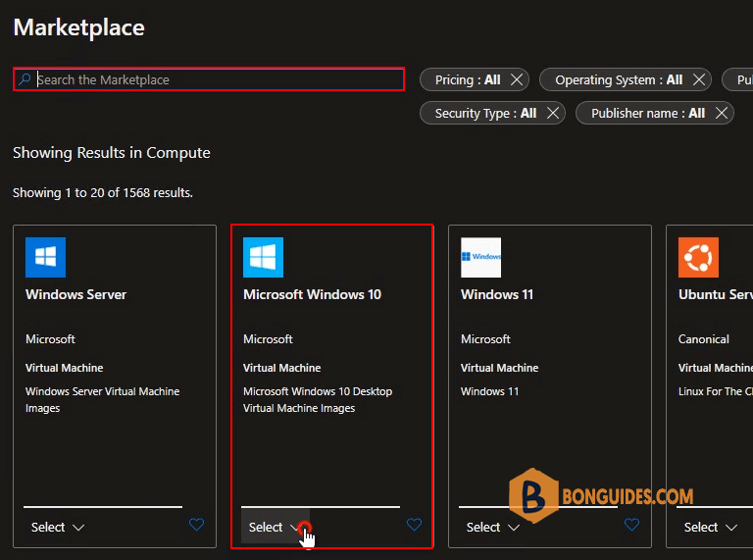
Task: Click the Windows Server Virtual Machine Images description
Action: coord(102,399)
